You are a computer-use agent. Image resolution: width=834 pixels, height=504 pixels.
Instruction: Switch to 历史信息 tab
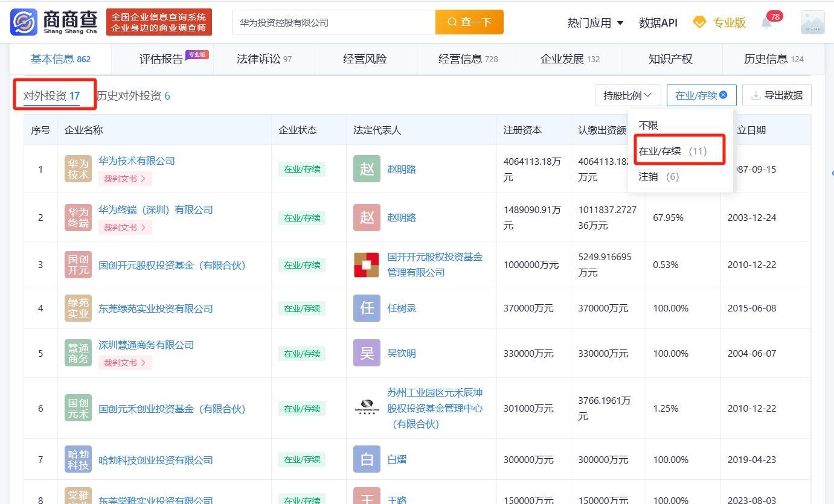point(774,59)
